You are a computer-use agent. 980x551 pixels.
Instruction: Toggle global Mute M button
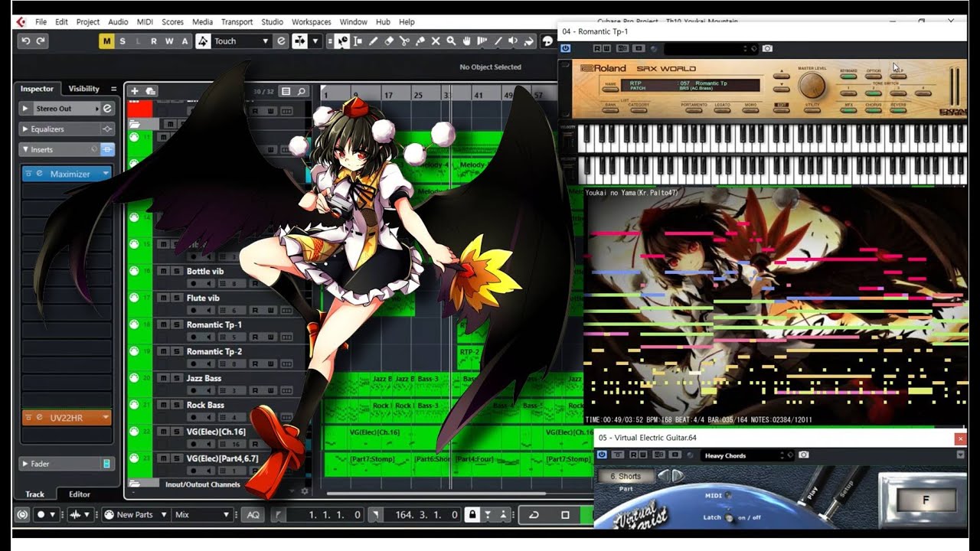[106, 41]
